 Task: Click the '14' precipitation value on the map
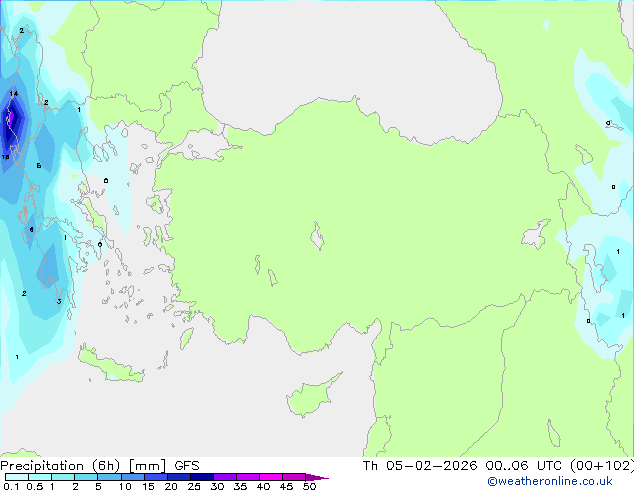[x=14, y=94]
